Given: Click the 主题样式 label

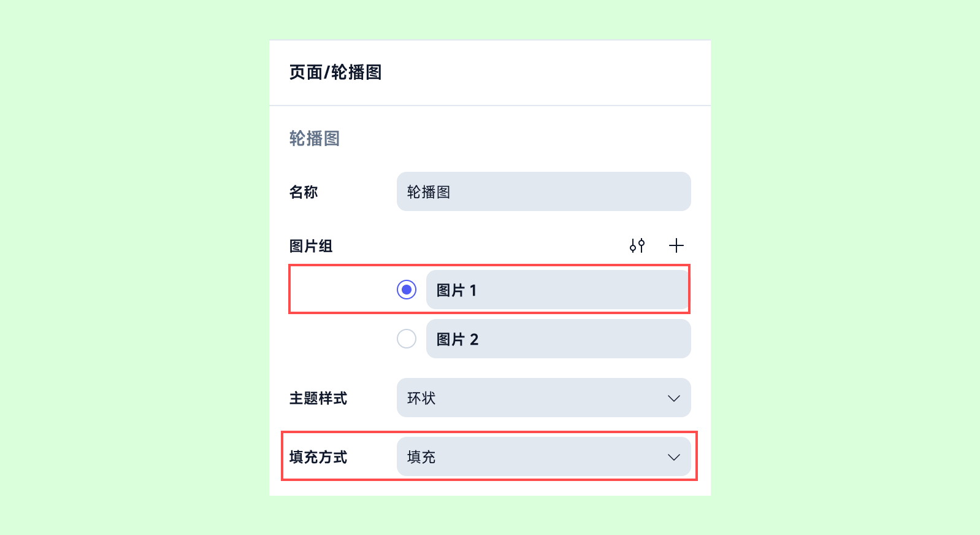Looking at the screenshot, I should tap(318, 398).
